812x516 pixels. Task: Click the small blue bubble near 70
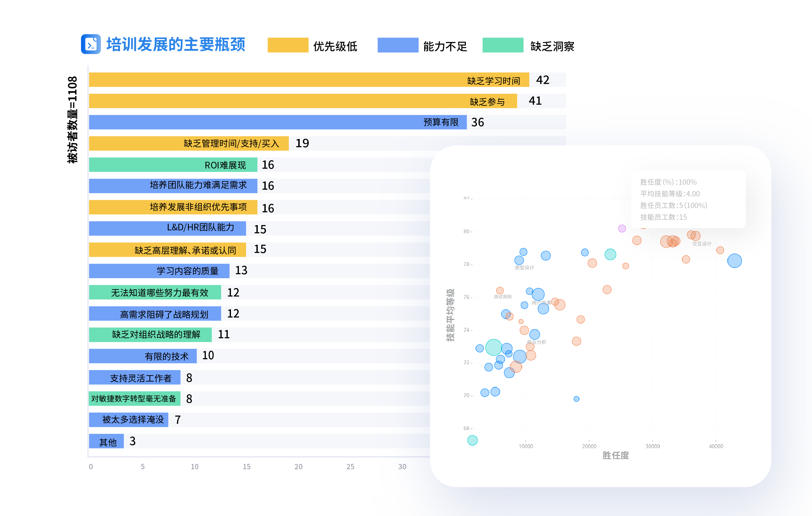pyautogui.click(x=576, y=399)
